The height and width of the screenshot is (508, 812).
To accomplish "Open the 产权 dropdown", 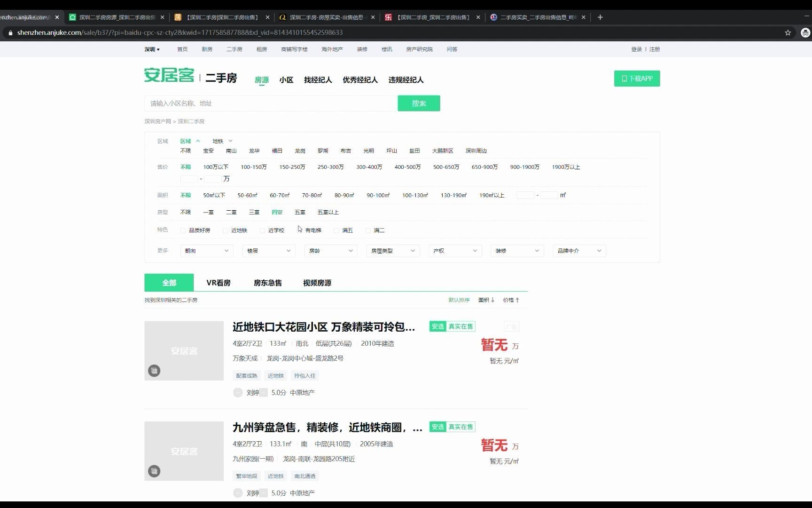I will [455, 251].
